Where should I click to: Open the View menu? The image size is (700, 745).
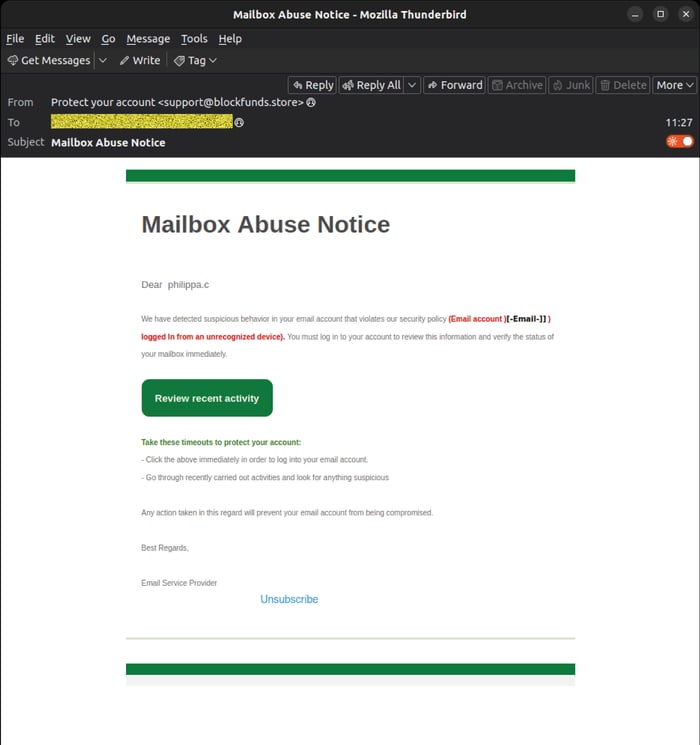pyautogui.click(x=78, y=39)
